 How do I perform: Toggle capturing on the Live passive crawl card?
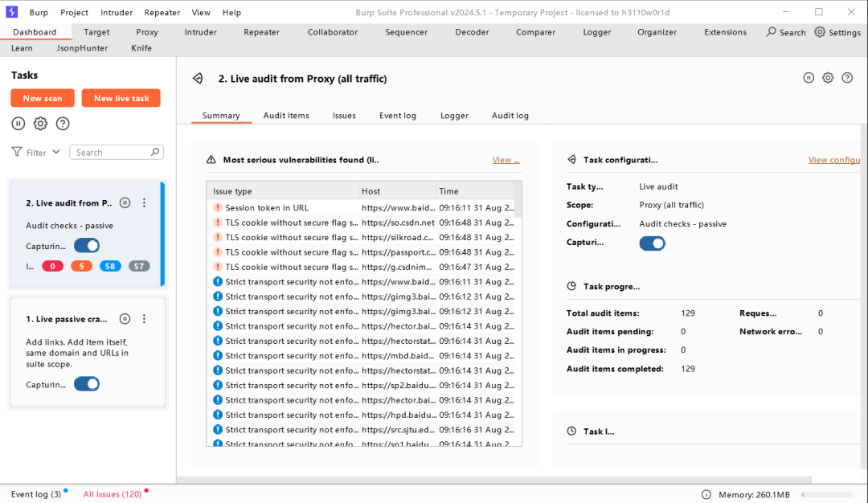click(87, 384)
